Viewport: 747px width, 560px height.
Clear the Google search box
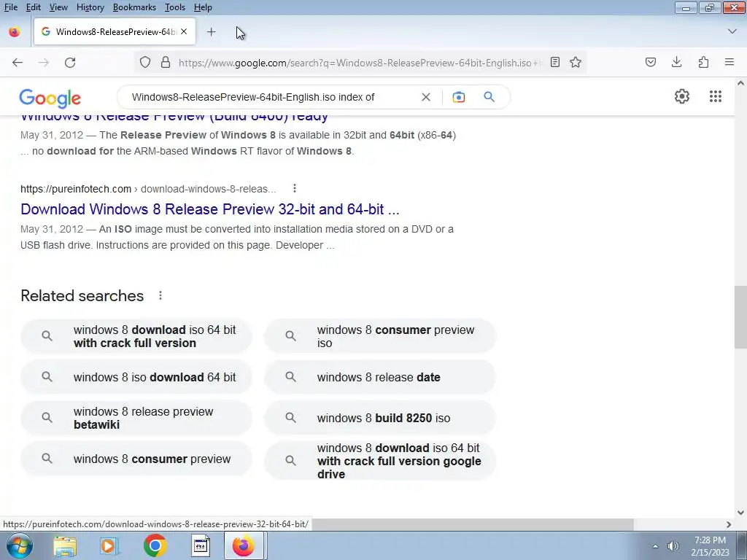426,97
